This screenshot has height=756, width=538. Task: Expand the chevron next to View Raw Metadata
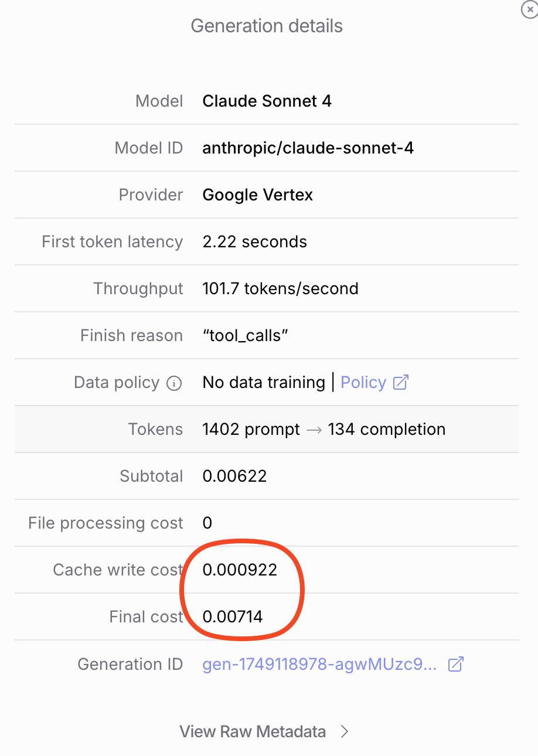(x=345, y=731)
